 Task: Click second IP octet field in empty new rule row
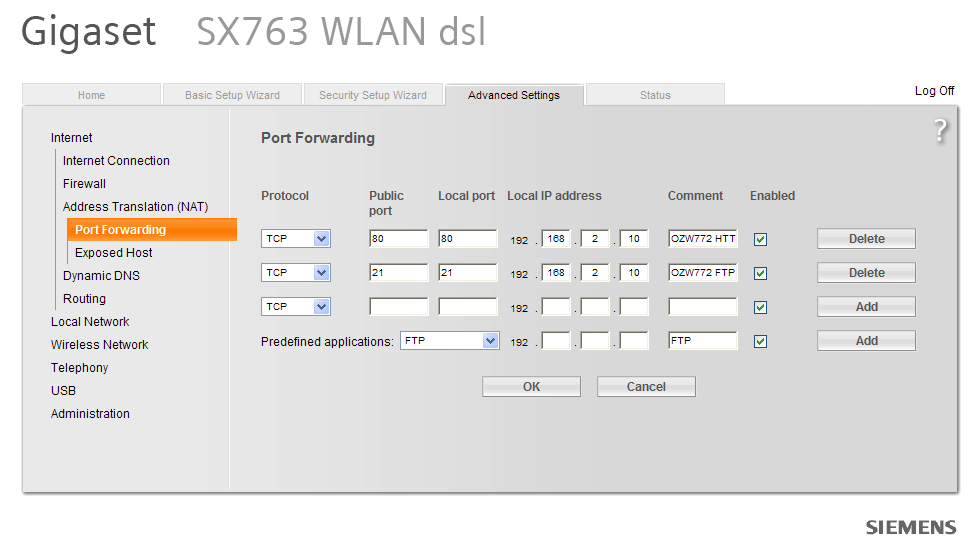click(556, 307)
